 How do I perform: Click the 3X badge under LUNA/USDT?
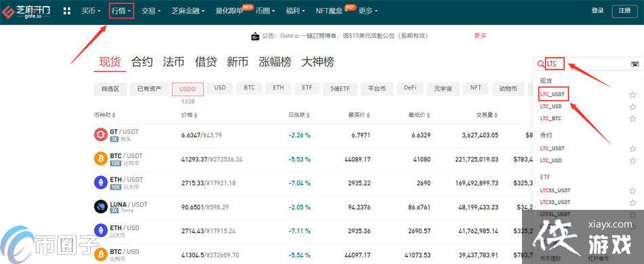tap(114, 211)
